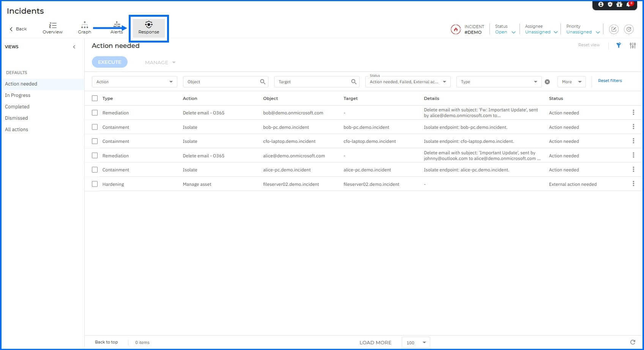This screenshot has height=350, width=644.
Task: Switch to the Overview tab
Action: (52, 28)
